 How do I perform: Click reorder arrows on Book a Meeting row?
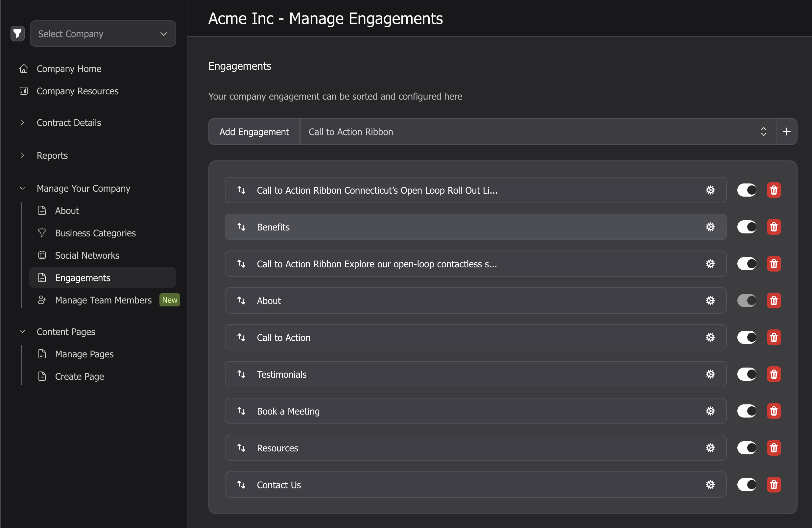pyautogui.click(x=241, y=411)
